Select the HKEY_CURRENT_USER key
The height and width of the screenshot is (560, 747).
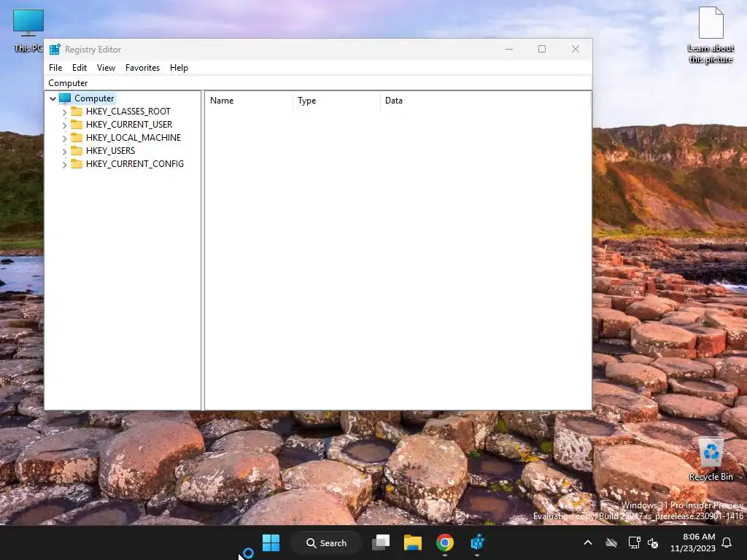129,124
